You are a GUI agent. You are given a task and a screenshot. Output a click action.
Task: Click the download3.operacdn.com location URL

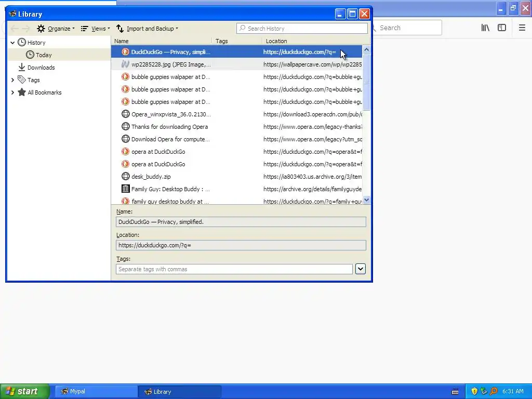pos(312,114)
